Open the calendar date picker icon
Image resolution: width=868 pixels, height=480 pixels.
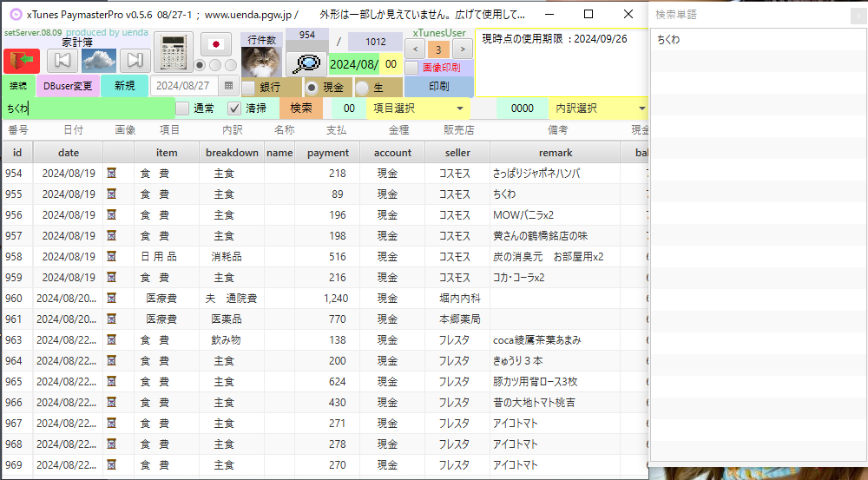pos(228,85)
